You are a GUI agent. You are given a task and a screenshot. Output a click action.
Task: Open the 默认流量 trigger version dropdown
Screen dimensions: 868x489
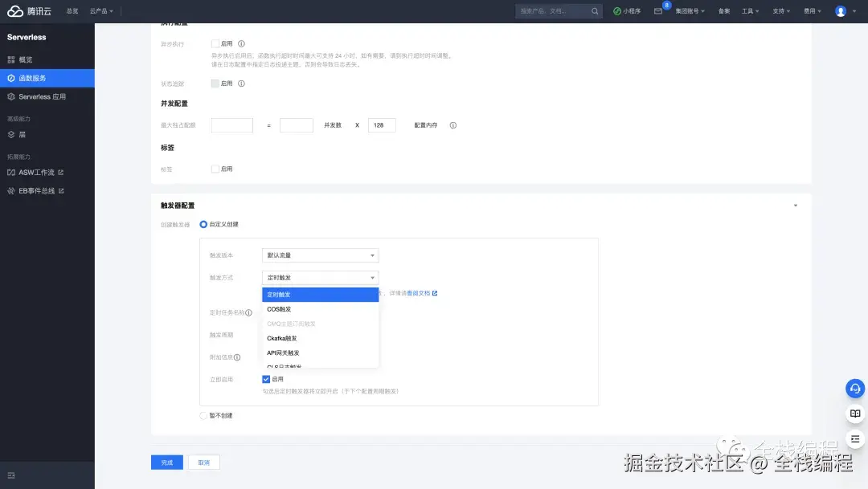pos(319,255)
